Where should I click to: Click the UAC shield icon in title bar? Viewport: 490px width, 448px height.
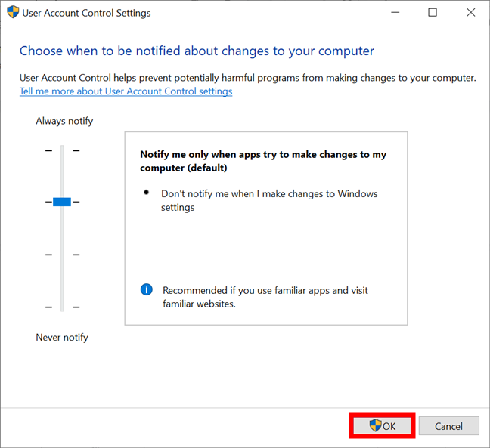click(x=13, y=12)
